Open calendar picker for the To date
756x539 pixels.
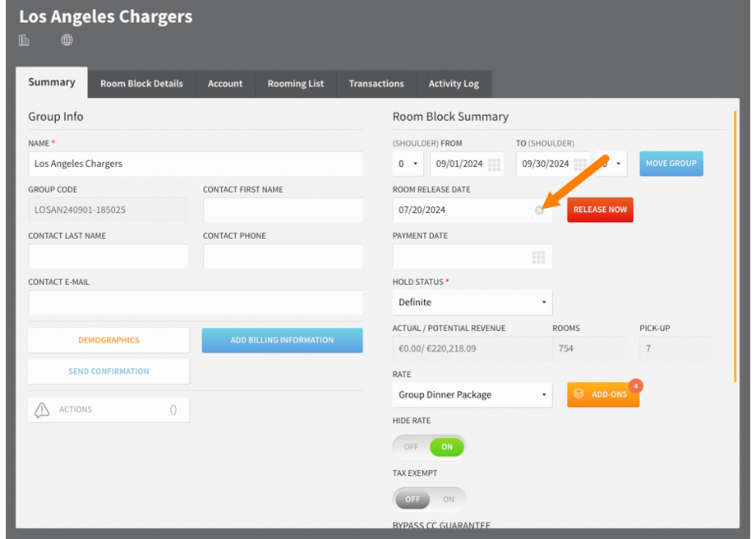coord(580,164)
